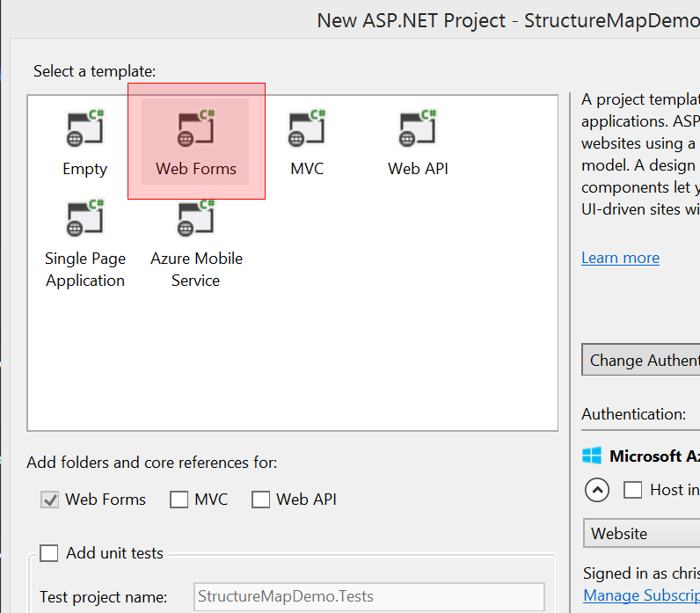Click the 'MVC' template label
The image size is (700, 613).
tap(307, 169)
